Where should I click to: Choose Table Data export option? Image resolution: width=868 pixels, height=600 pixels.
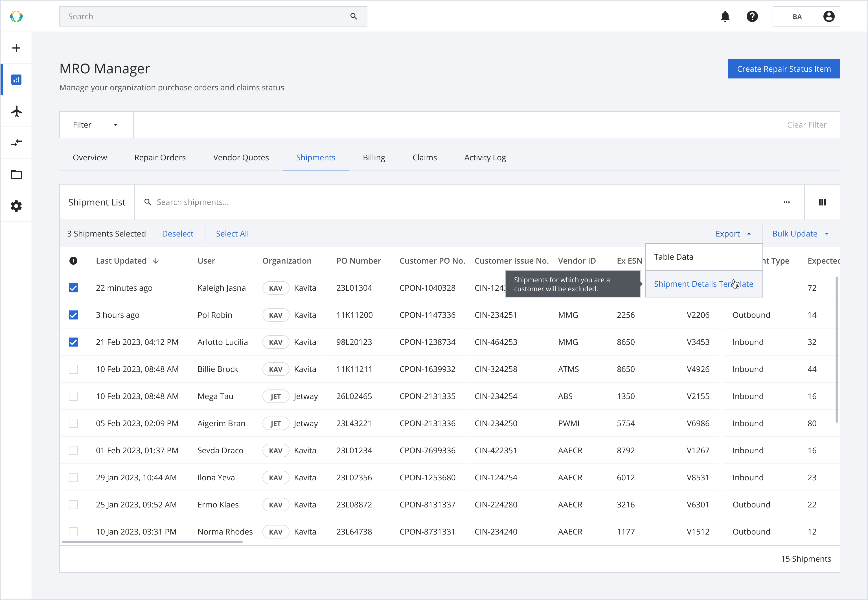pos(704,257)
